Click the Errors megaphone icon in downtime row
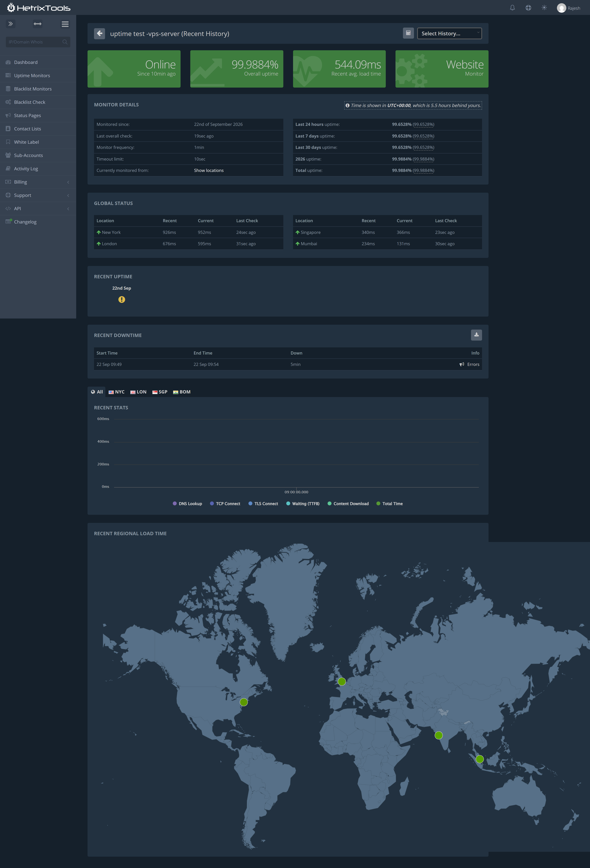Screen dimensions: 590x868 coord(462,365)
